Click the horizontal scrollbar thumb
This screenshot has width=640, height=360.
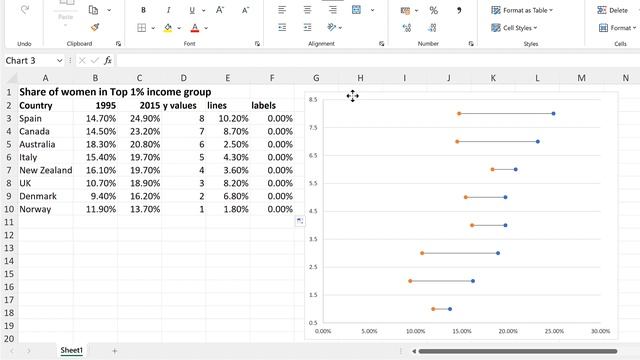[x=518, y=351]
